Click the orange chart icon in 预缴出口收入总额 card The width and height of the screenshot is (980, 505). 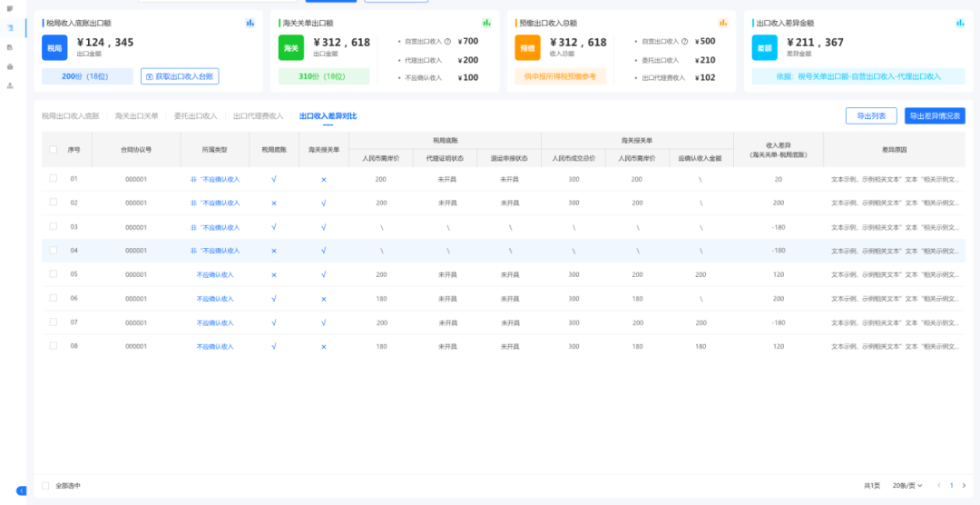[x=723, y=23]
